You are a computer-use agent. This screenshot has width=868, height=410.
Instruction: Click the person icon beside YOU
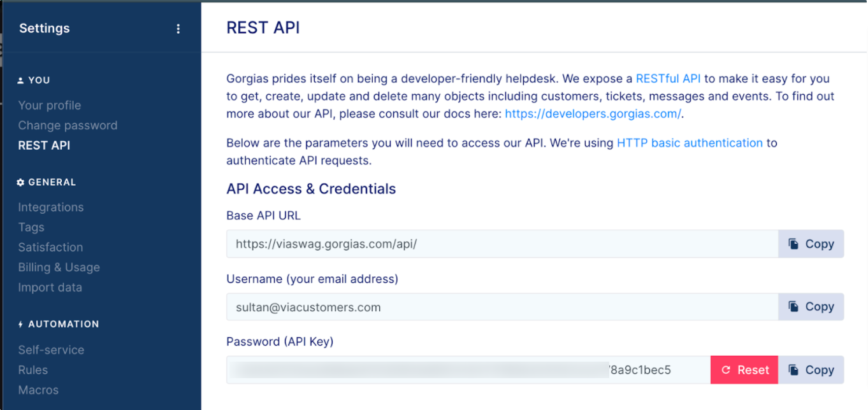(x=21, y=80)
